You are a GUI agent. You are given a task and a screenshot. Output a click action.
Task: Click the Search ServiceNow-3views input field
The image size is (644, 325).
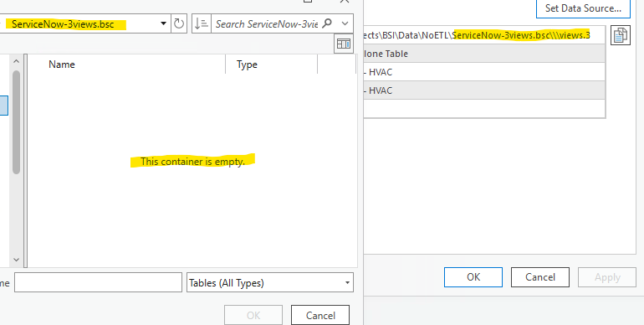point(267,23)
